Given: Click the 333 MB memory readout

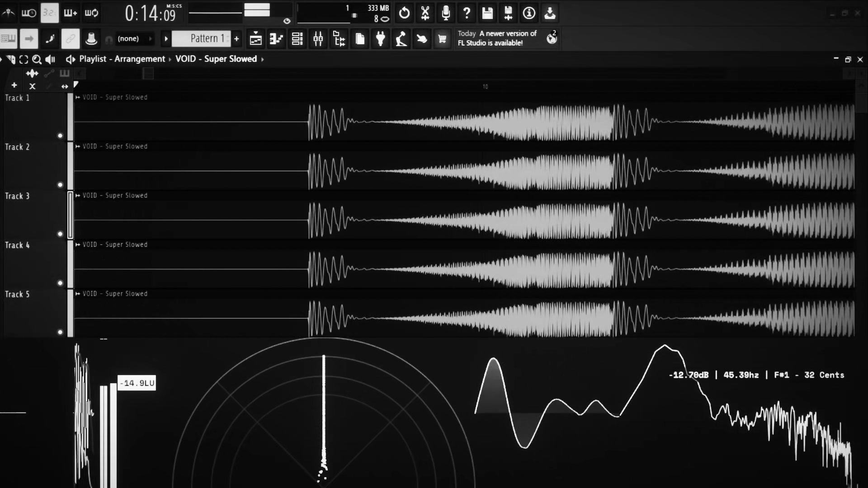Looking at the screenshot, I should pos(378,8).
